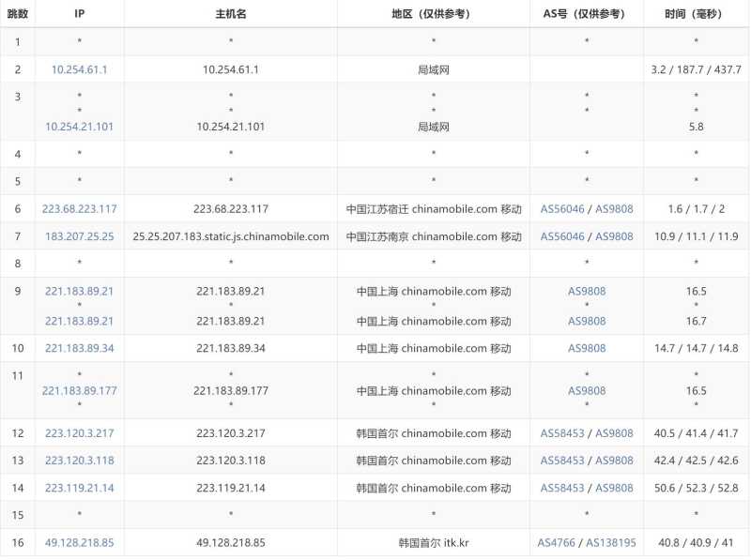Click the 跳数 column header
751x560 pixels.
pyautogui.click(x=17, y=13)
